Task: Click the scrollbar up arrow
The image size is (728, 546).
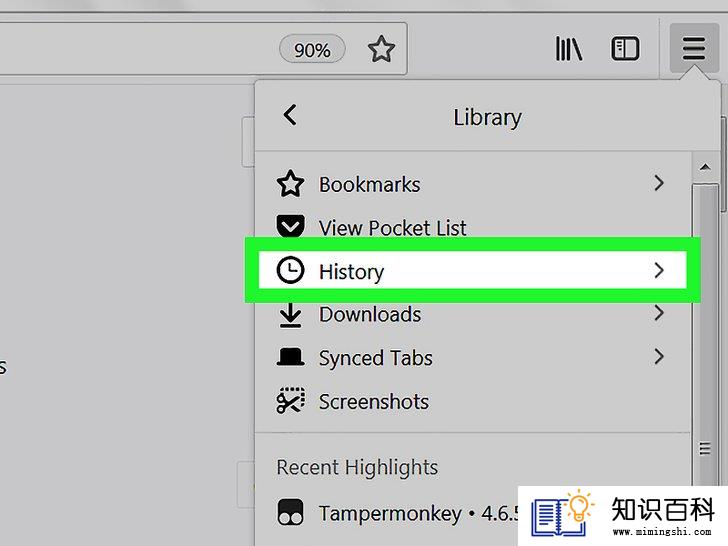Action: pos(705,167)
